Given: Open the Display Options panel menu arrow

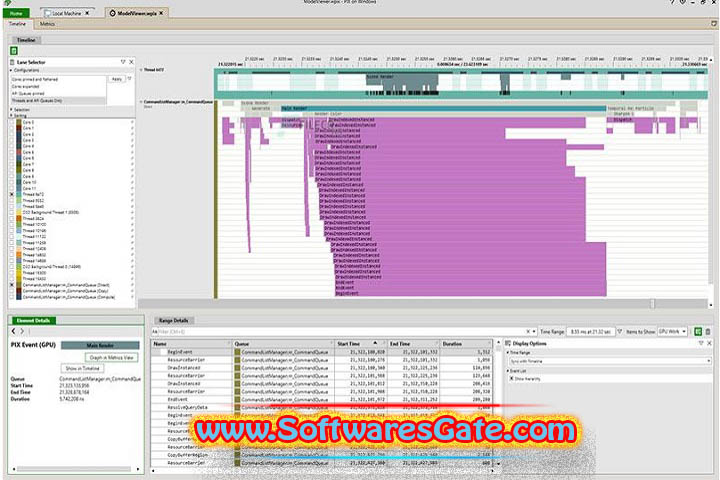Looking at the screenshot, I should coord(701,343).
